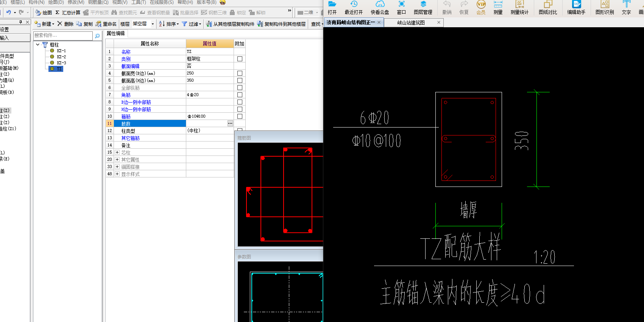The image size is (644, 322).
Task: Toggle 附加 checkbox for 截面宽(B边) row
Action: [x=240, y=73]
